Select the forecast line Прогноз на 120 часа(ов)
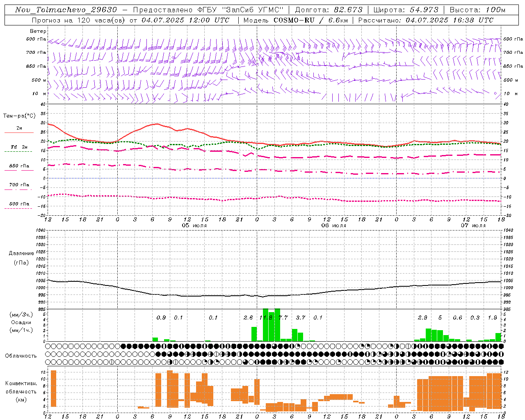Screen dimensions: 525x420 pyautogui.click(x=79, y=20)
